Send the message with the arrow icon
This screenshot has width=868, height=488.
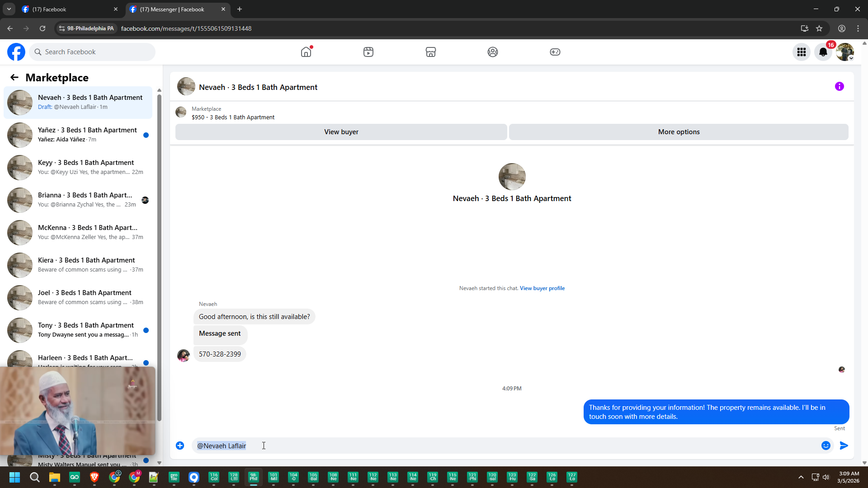[x=844, y=446]
